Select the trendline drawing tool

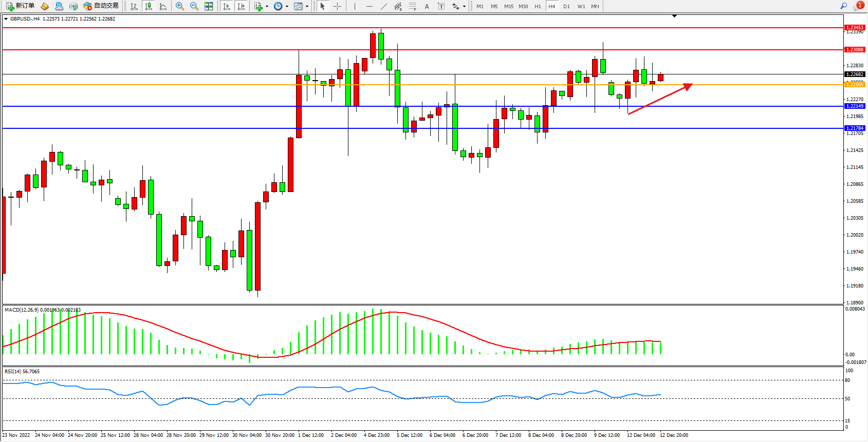pos(383,6)
